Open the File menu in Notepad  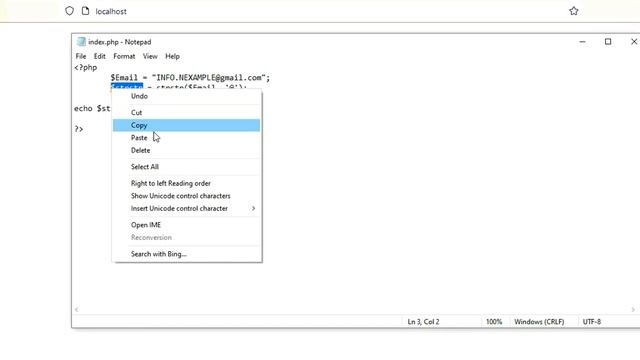tap(81, 56)
